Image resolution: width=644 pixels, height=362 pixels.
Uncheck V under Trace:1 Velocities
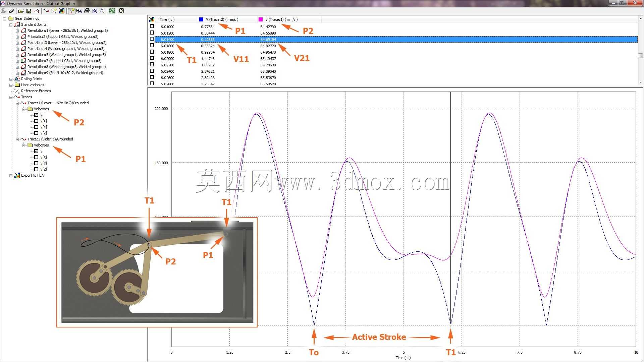(36, 115)
